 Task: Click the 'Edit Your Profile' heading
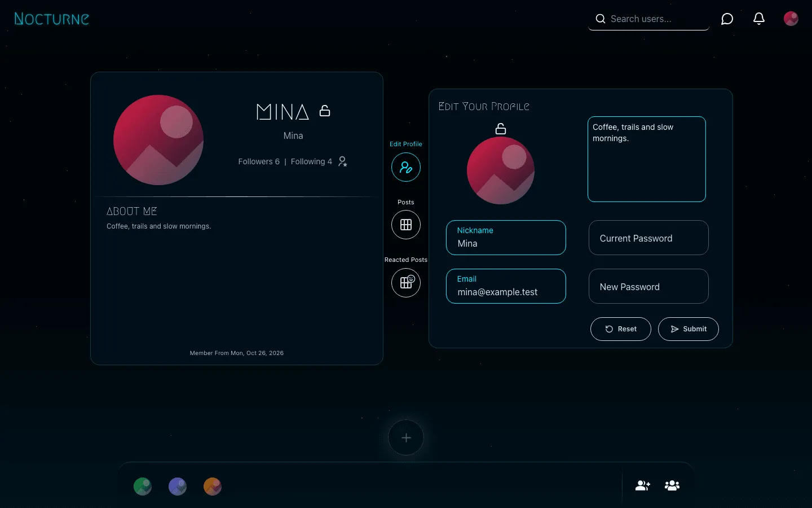(x=484, y=106)
